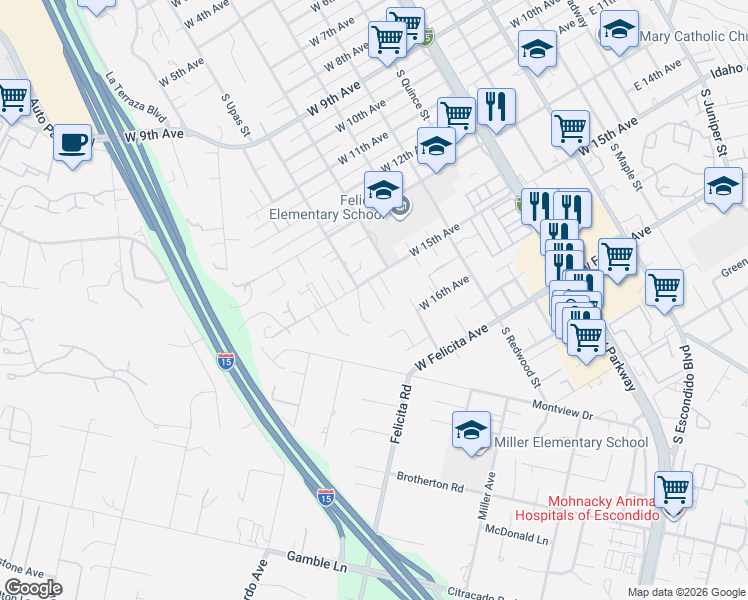Open the Google logo link
748x600 pixels.
(33, 588)
